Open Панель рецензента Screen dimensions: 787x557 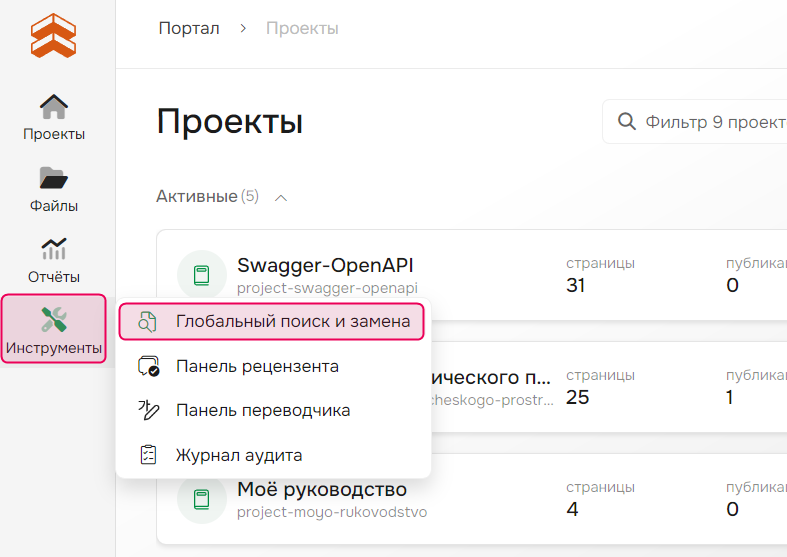click(256, 366)
